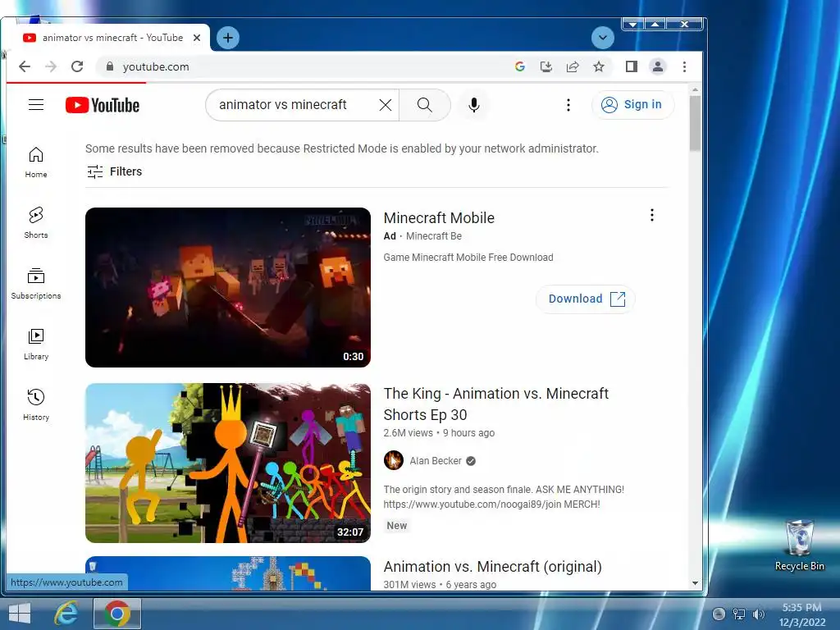Viewport: 840px width, 630px height.
Task: Open Chrome profile avatar
Action: coord(658,66)
